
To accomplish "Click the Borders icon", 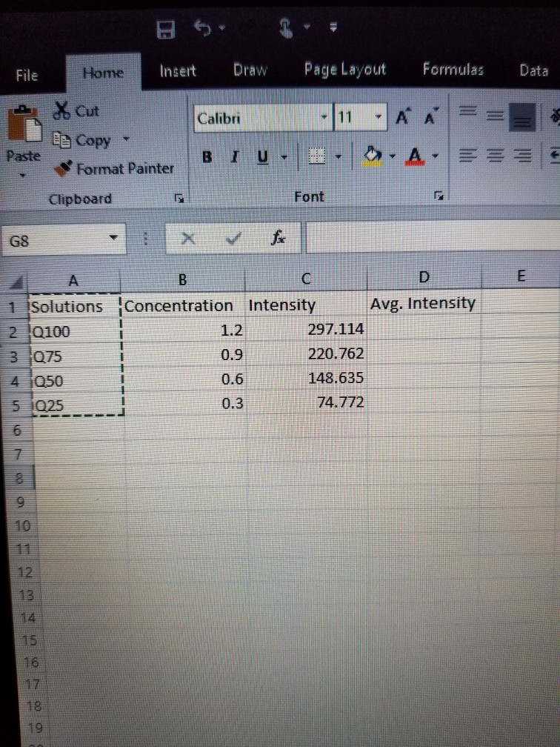I will [x=316, y=156].
